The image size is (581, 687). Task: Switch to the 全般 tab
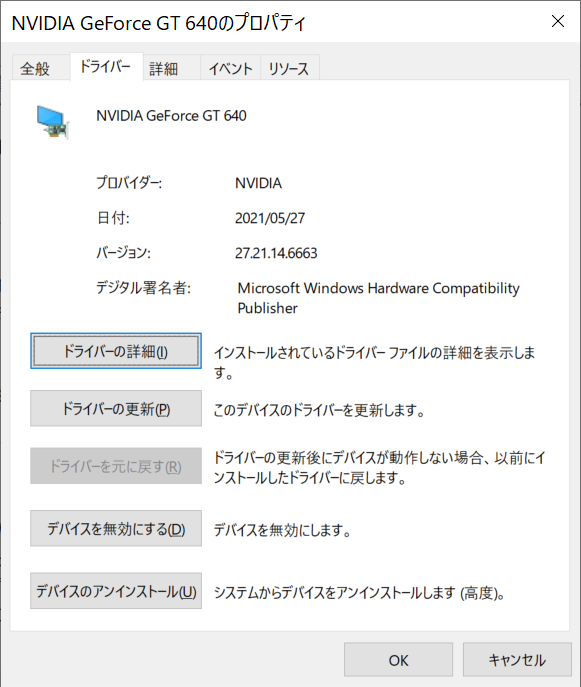(42, 68)
